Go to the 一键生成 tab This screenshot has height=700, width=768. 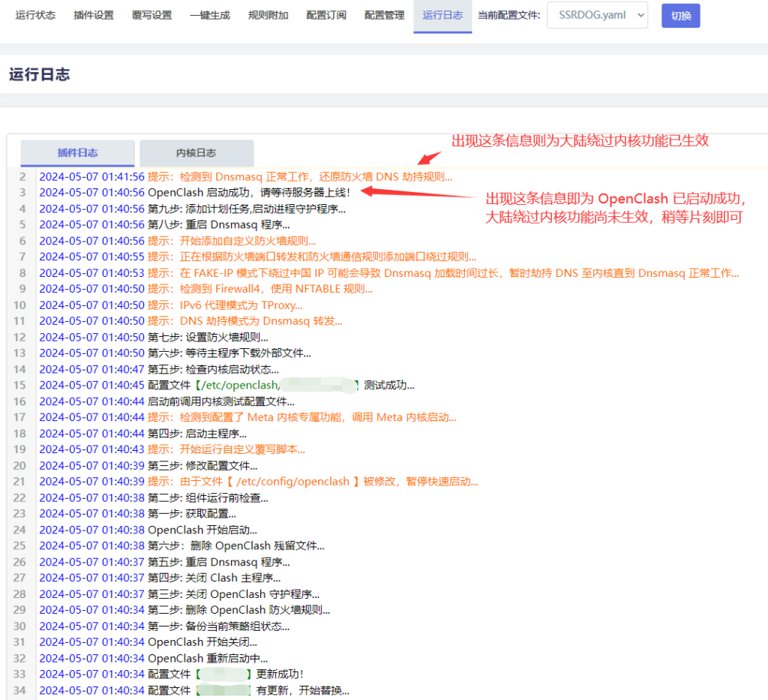[x=210, y=16]
